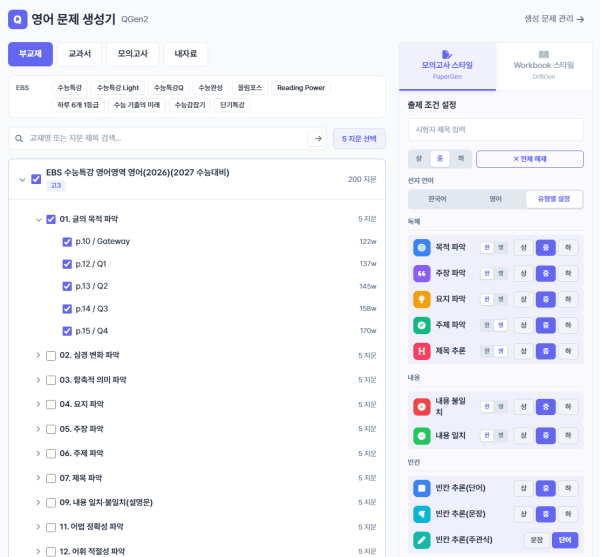
Task: Uncheck p.14 / Q3 passage
Action: pyautogui.click(x=67, y=309)
